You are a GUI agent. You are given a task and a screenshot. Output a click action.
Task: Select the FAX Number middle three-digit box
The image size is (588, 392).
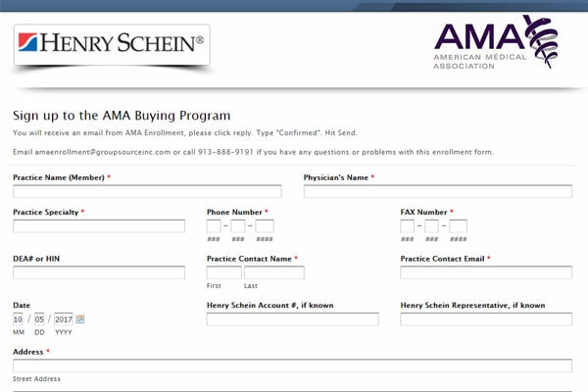(432, 226)
